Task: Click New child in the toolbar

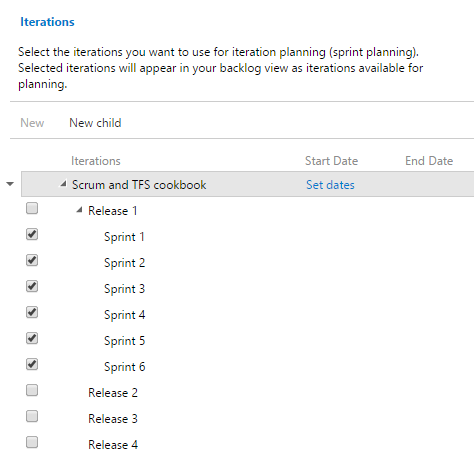Action: point(95,123)
